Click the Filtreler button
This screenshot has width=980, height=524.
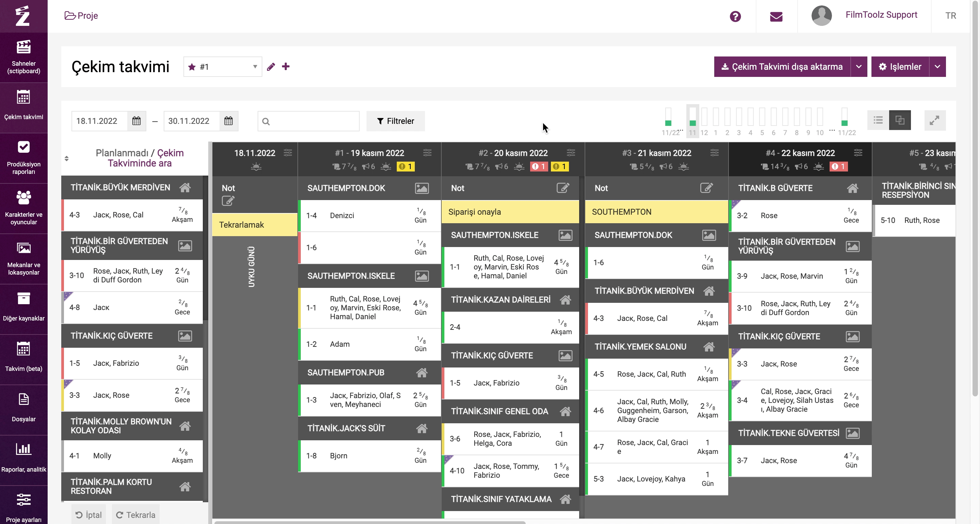(x=395, y=121)
